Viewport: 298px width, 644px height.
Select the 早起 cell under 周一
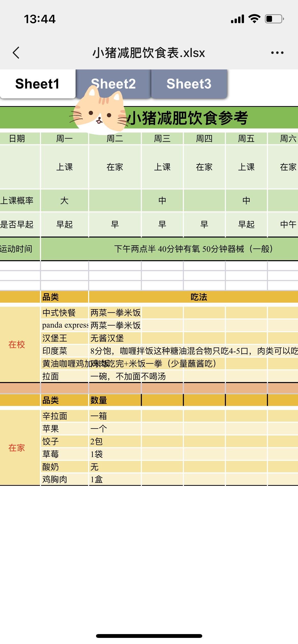point(64,224)
